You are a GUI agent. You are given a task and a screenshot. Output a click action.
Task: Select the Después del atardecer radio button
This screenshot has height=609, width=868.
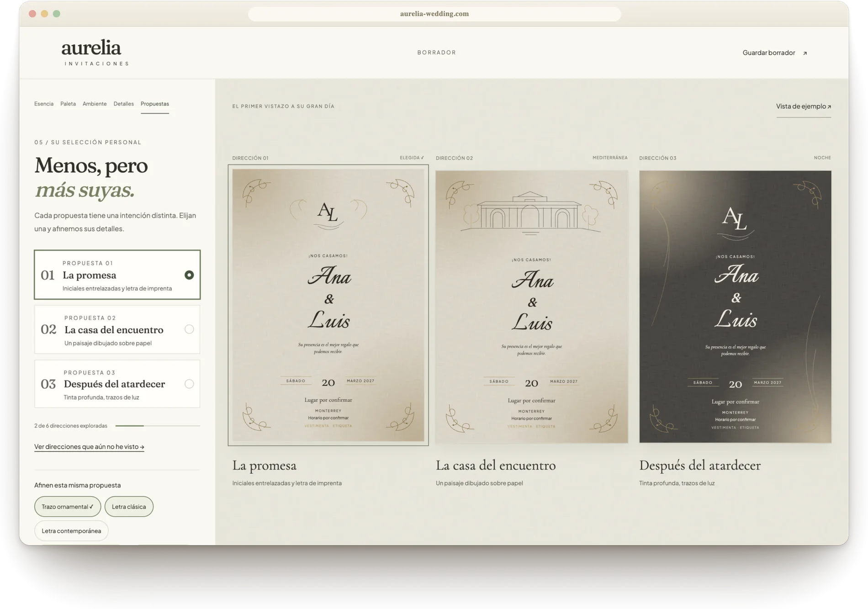189,384
